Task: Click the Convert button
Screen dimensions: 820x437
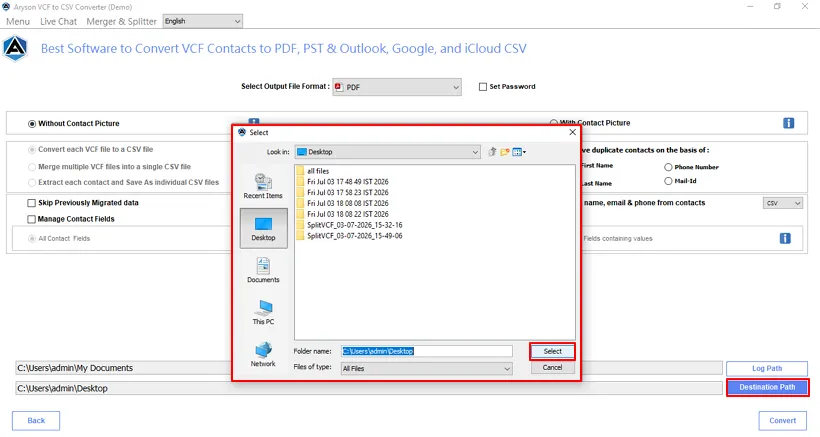Action: tap(782, 420)
